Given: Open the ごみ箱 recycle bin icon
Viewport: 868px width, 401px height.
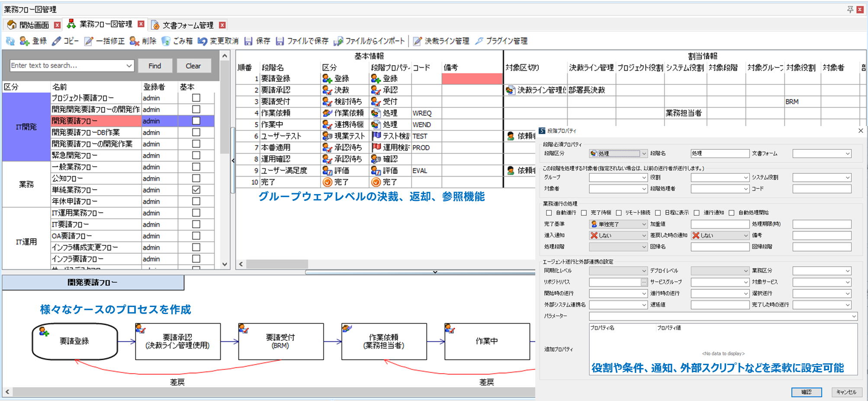Looking at the screenshot, I should pyautogui.click(x=166, y=41).
